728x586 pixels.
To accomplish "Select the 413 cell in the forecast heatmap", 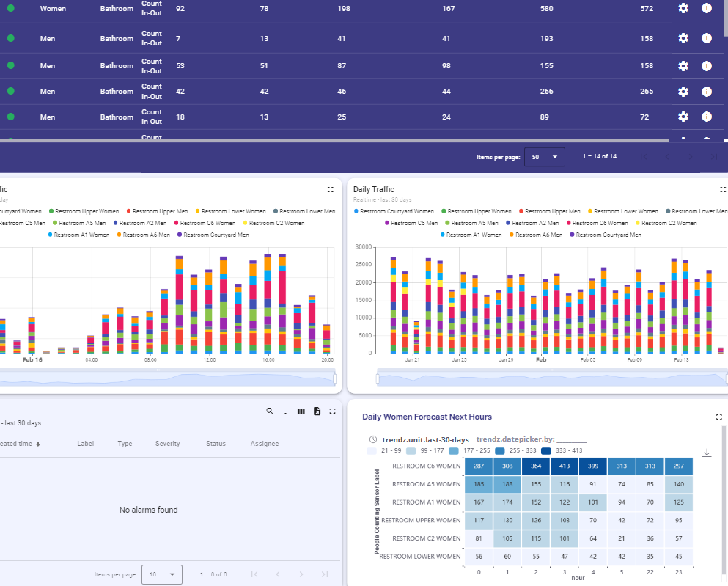I will coord(564,466).
